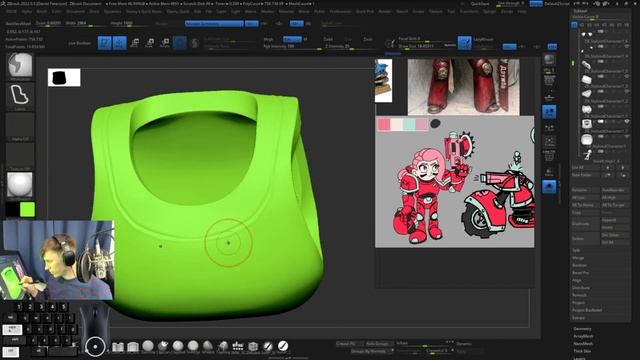Pick the cube icon in bottom shelf
Screen dimensions: 640x360
[253, 347]
